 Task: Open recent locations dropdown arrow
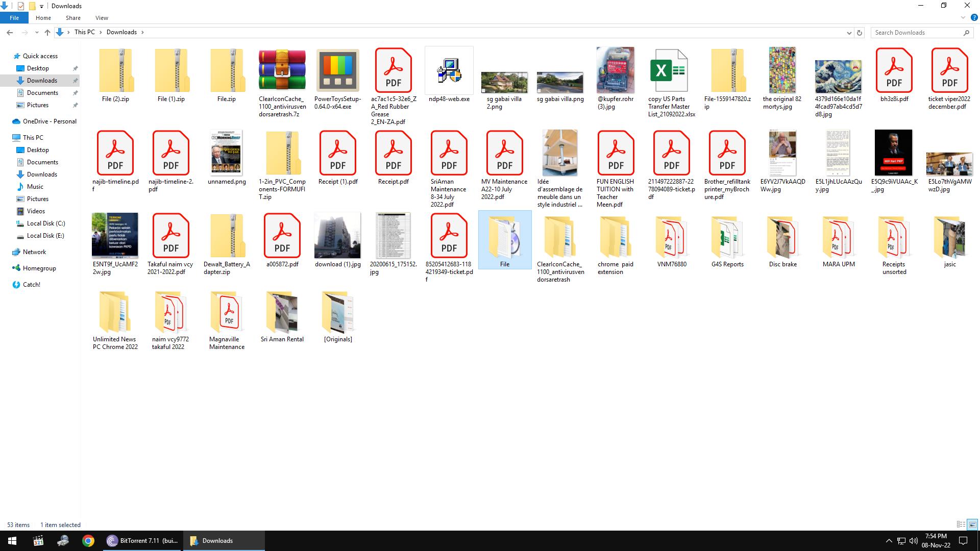tap(37, 33)
